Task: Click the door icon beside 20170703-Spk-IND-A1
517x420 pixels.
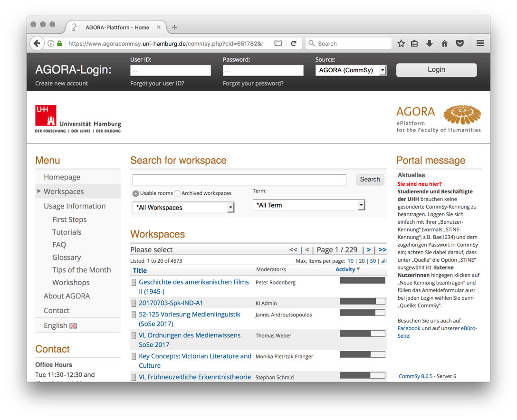Action: click(x=134, y=303)
